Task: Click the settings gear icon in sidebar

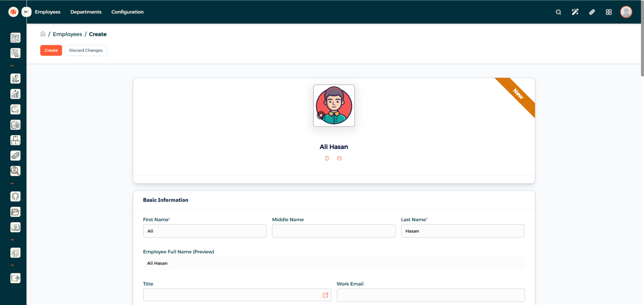Action: pyautogui.click(x=15, y=253)
